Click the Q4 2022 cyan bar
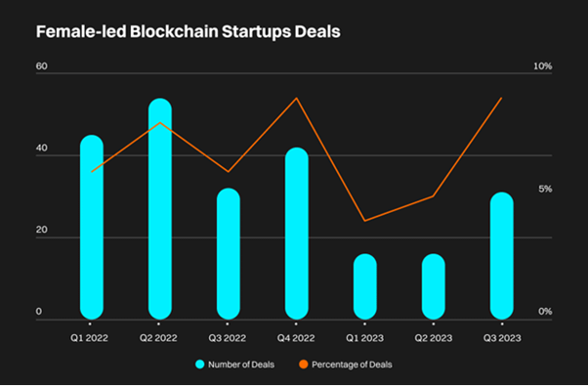 (297, 234)
